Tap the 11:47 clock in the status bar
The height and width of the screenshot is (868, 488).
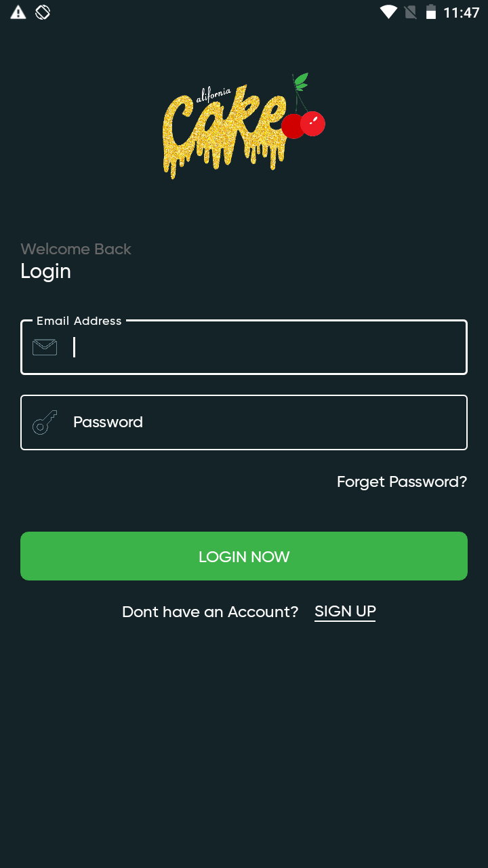coord(462,12)
